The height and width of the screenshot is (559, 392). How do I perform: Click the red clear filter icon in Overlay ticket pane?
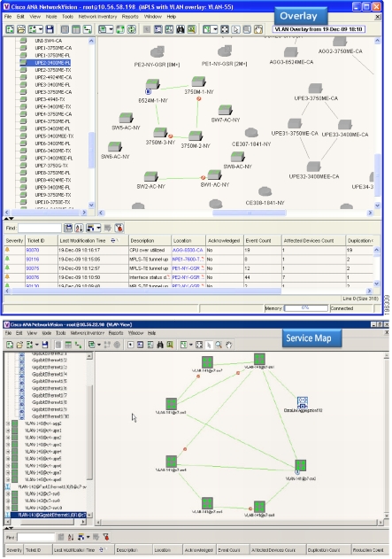[x=119, y=228]
